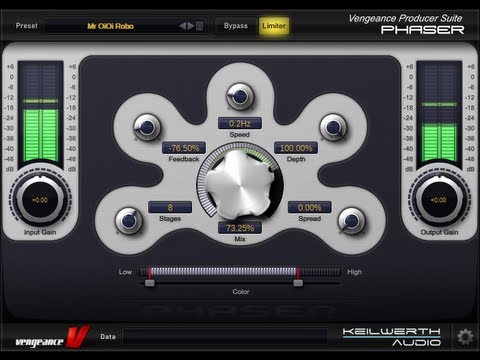The height and width of the screenshot is (360, 480).
Task: Click the Keilwerth Audio logo
Action: coord(392,337)
